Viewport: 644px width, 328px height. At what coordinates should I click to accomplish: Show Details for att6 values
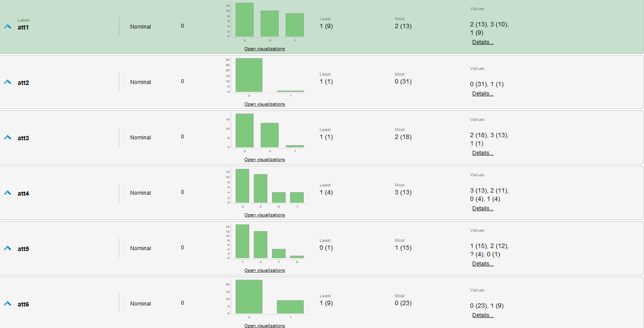coord(483,315)
